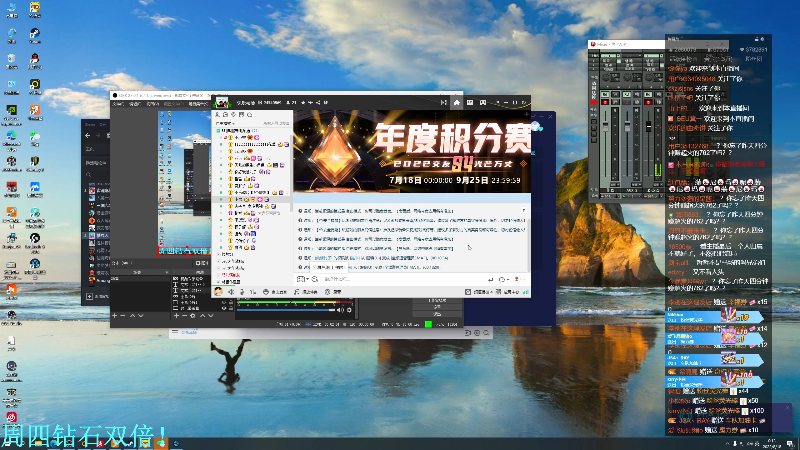Viewport: 800px width, 450px height.
Task: Toggle lock on the last OBS source row
Action: (231, 308)
